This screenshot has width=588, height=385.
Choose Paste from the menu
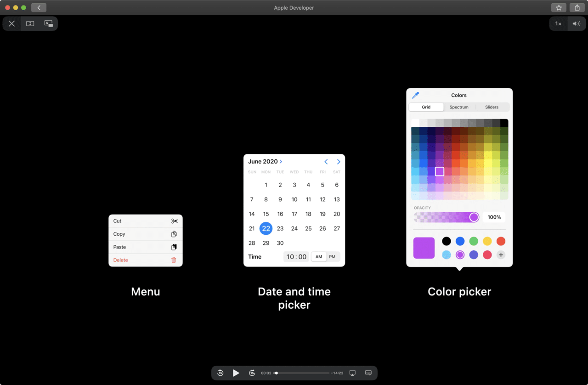[x=146, y=247]
